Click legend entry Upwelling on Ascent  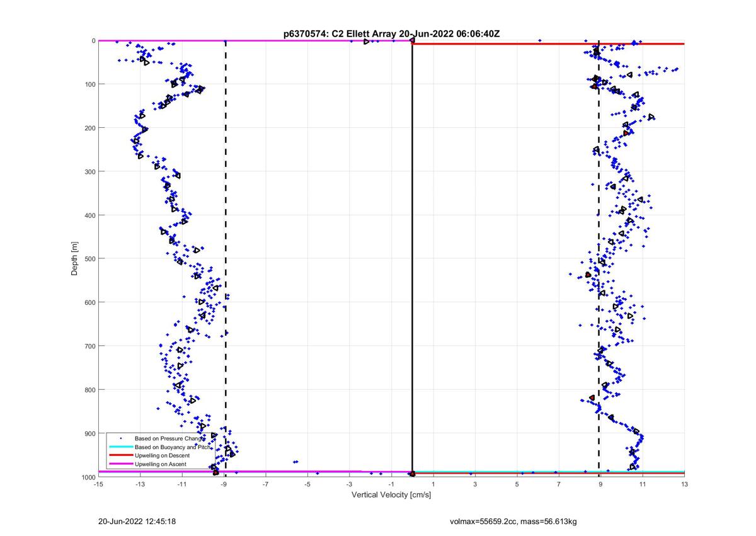[x=161, y=464]
